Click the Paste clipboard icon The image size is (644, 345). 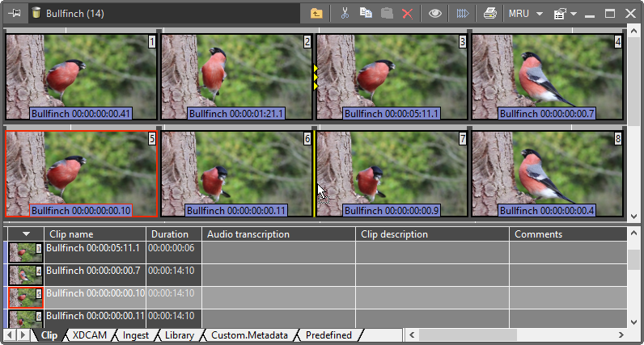coord(387,14)
